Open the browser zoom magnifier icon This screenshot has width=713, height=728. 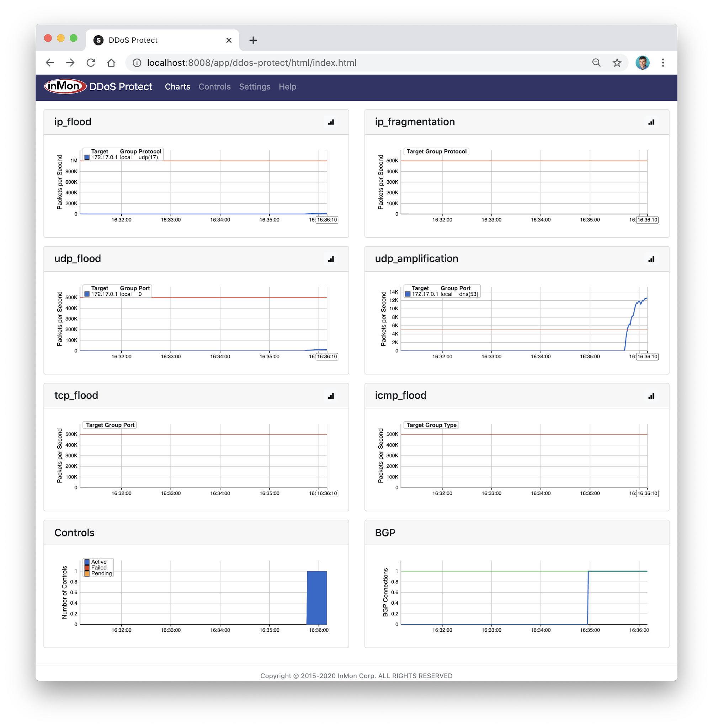(x=596, y=63)
